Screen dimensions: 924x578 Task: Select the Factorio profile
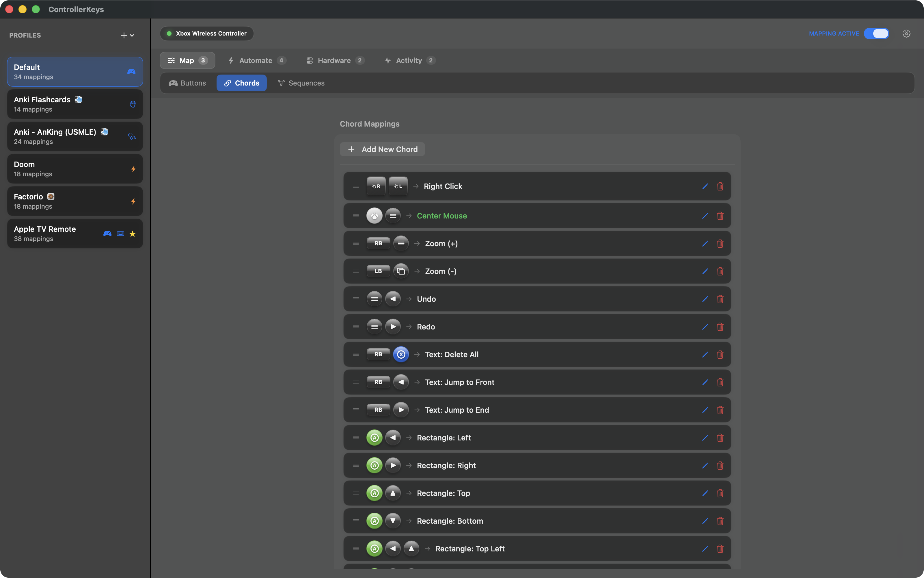tap(75, 201)
